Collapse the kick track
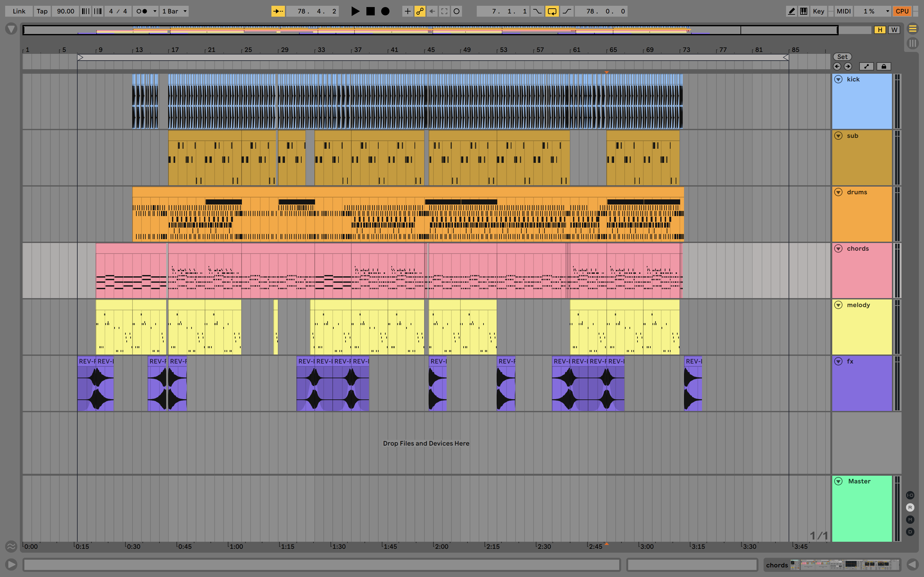924x577 pixels. (x=838, y=79)
